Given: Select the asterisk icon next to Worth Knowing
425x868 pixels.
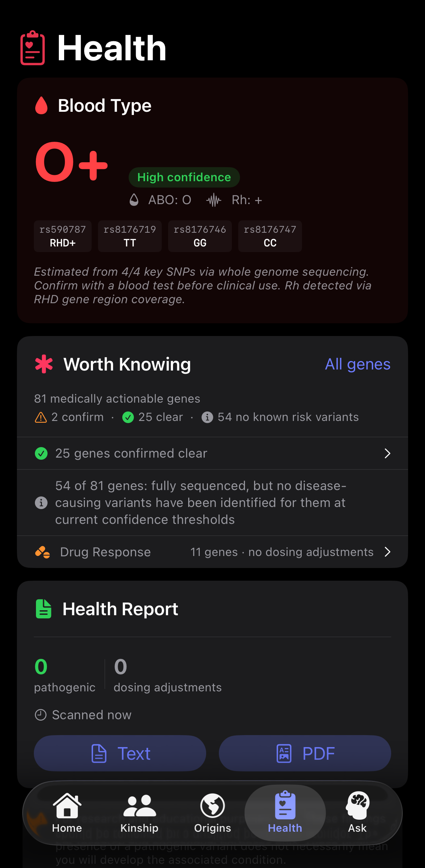Looking at the screenshot, I should tap(43, 364).
